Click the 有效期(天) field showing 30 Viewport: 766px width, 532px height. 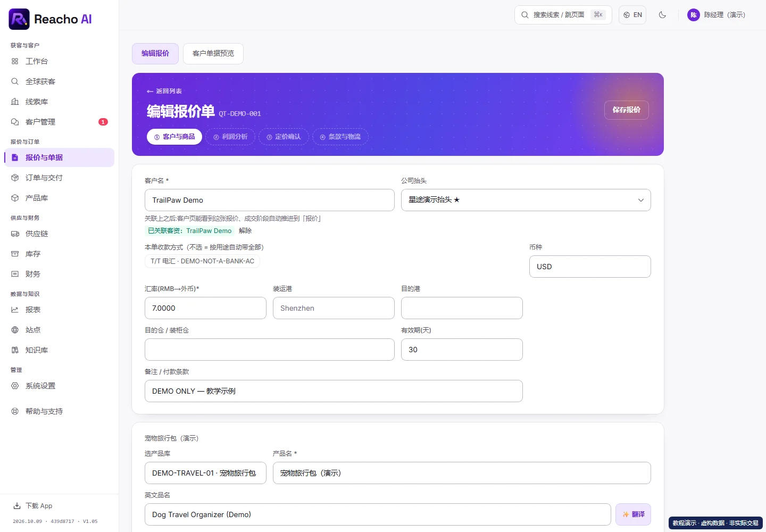(x=462, y=350)
